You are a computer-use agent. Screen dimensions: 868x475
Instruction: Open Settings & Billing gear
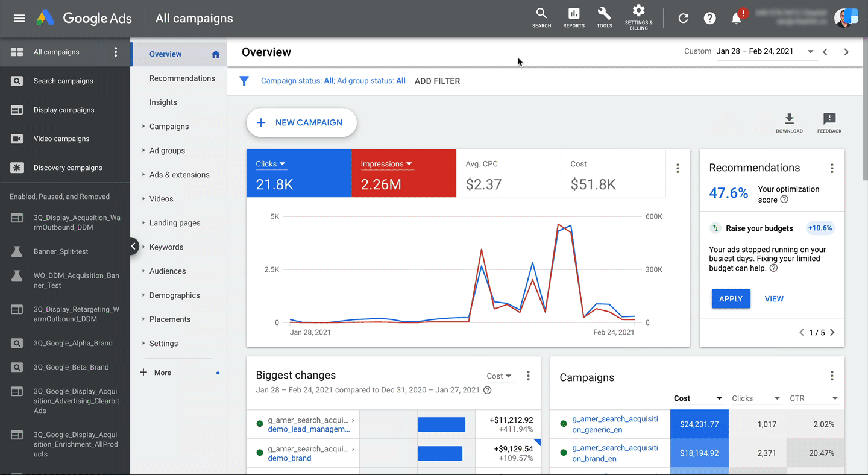(638, 17)
